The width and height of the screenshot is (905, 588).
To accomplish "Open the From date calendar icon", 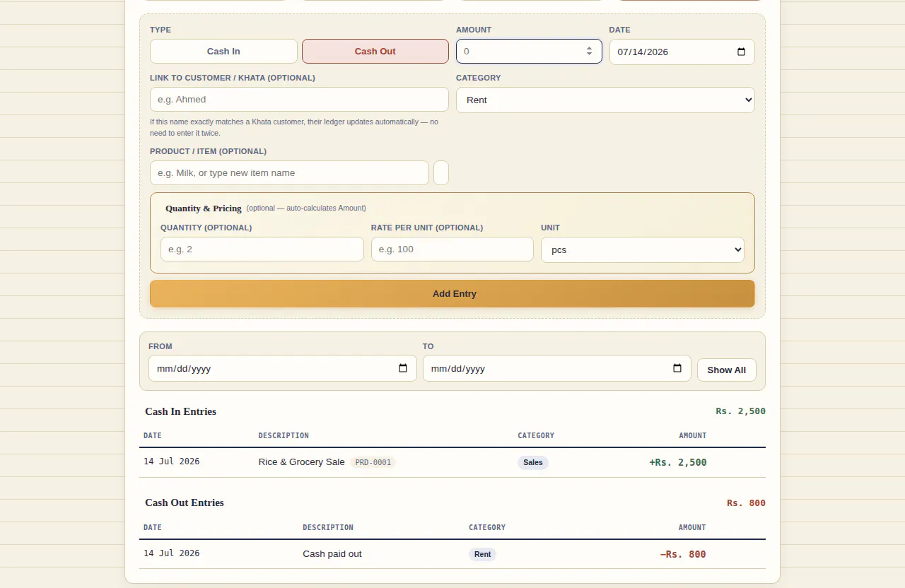I will coord(403,368).
